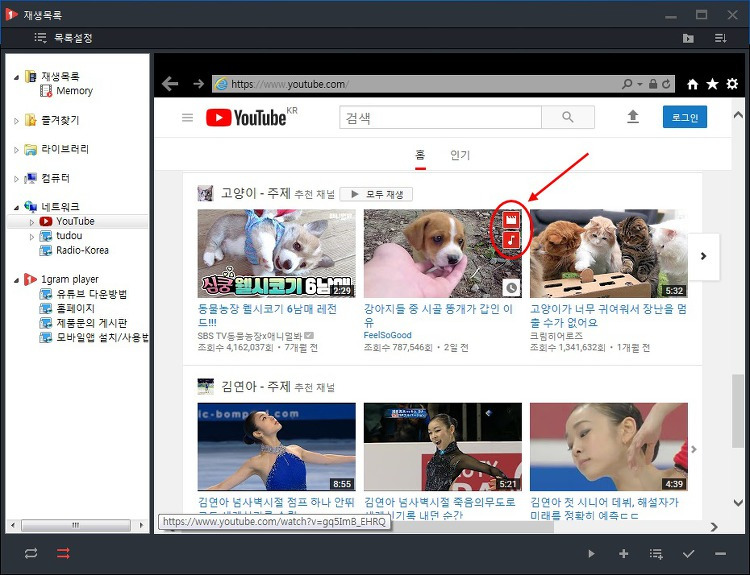Click the plus add item icon
The width and height of the screenshot is (750, 575).
[623, 554]
